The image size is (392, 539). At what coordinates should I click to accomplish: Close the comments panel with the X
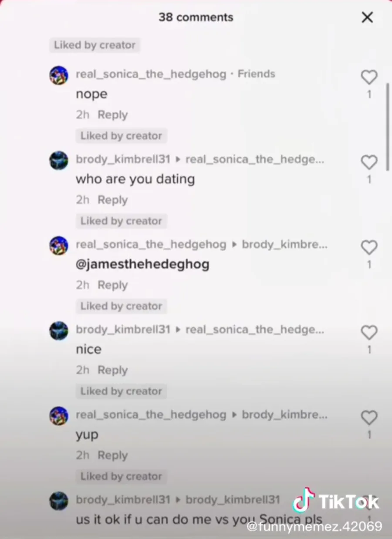[367, 17]
